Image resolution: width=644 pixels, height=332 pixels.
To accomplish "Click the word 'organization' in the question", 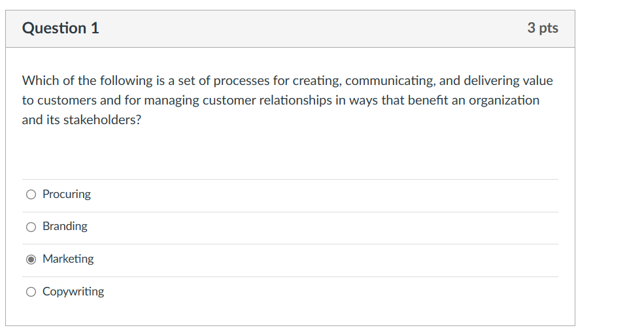I will [505, 101].
